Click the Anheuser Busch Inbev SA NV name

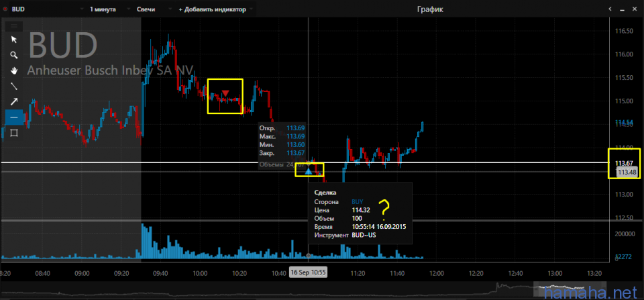[110, 70]
